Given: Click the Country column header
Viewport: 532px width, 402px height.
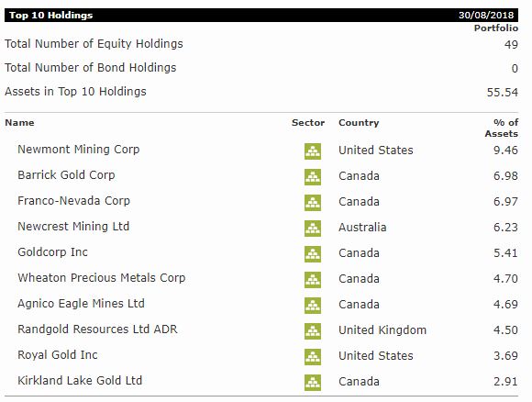Looking at the screenshot, I should 359,123.
